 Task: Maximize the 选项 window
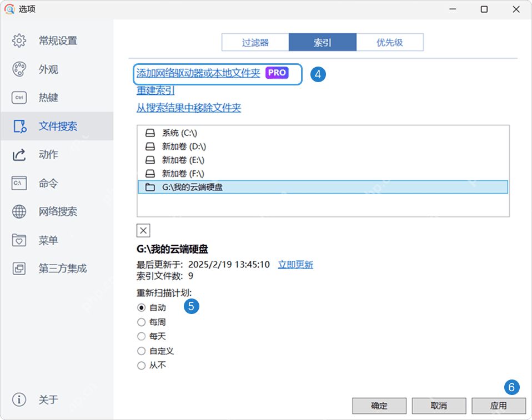pos(484,9)
